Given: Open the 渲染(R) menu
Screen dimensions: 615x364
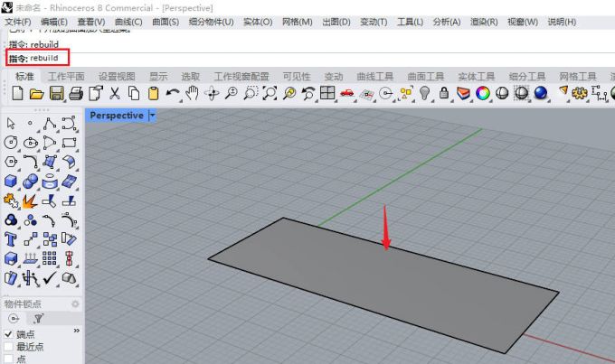Looking at the screenshot, I should click(484, 22).
